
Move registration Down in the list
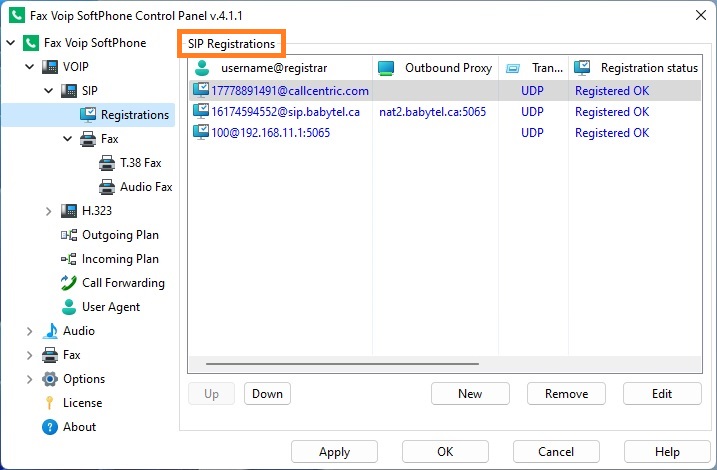click(x=268, y=394)
